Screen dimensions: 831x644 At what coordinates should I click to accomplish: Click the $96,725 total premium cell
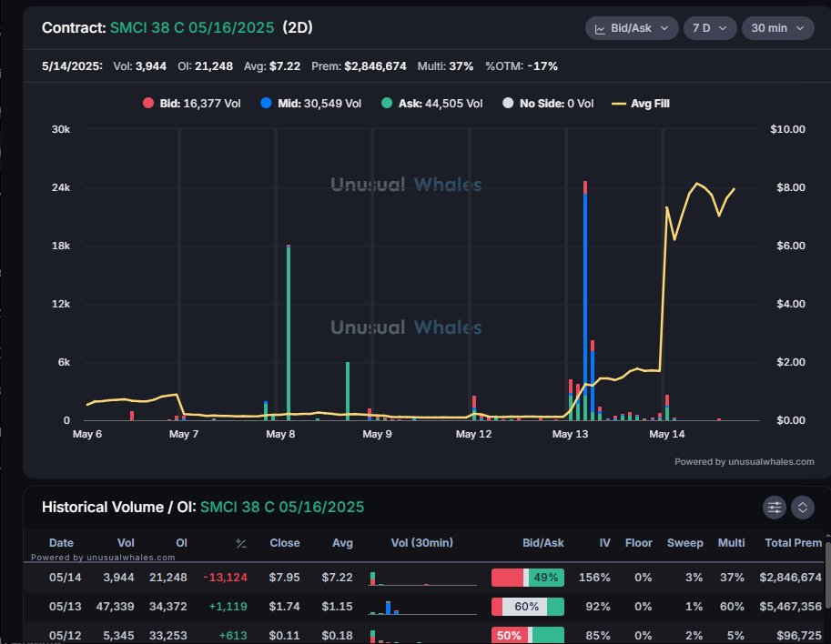(798, 636)
